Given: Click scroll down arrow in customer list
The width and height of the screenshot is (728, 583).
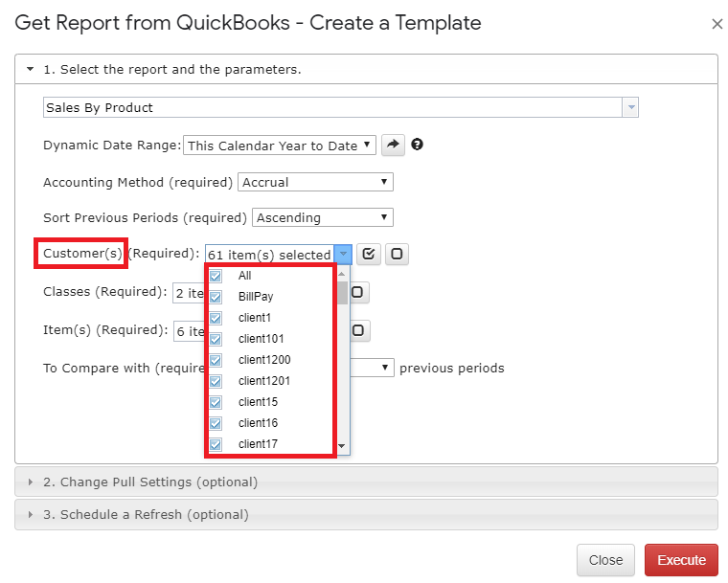Looking at the screenshot, I should pos(342,446).
